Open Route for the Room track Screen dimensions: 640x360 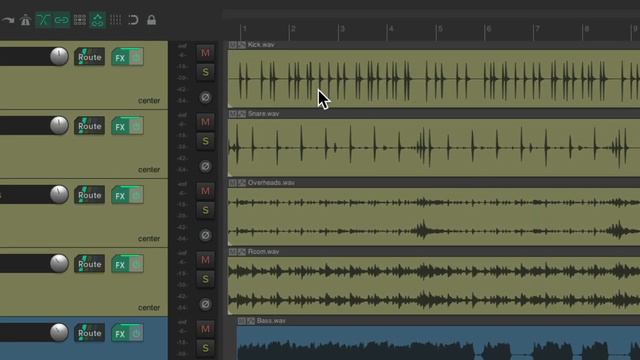pyautogui.click(x=89, y=264)
